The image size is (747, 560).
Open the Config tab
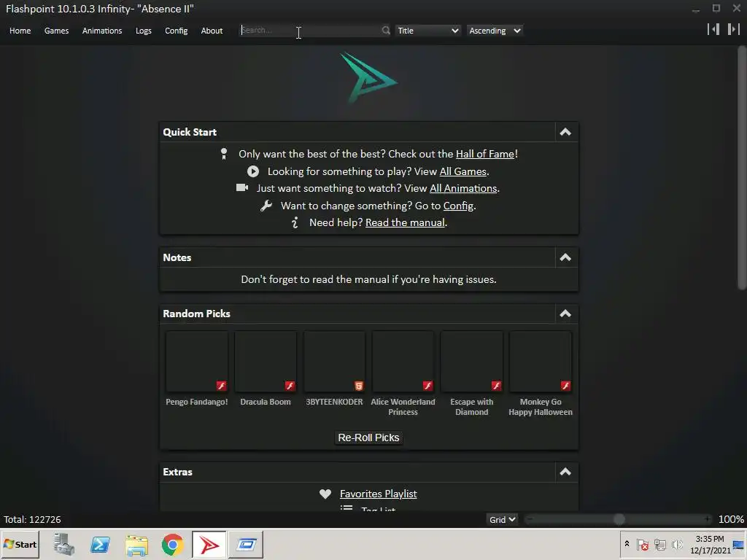tap(177, 31)
